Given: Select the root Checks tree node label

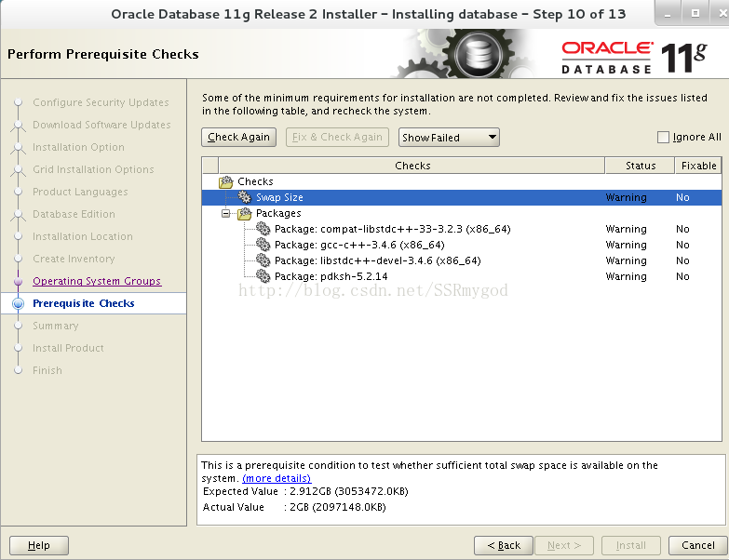Looking at the screenshot, I should pyautogui.click(x=255, y=181).
